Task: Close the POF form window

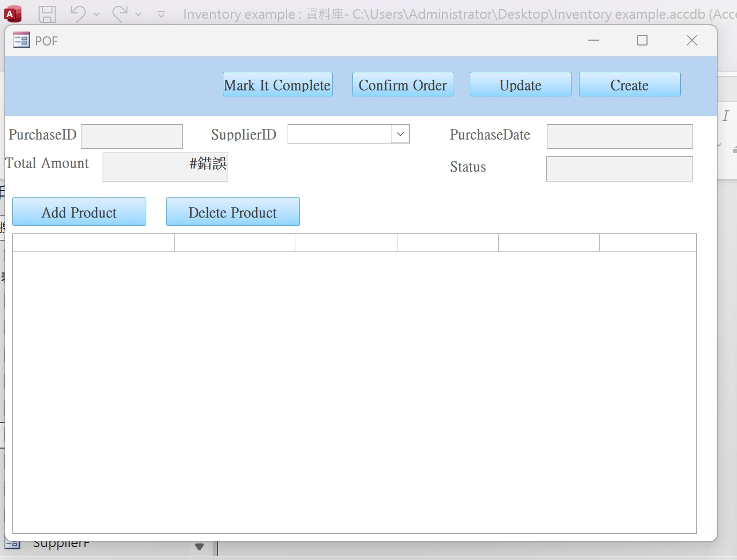Action: click(x=692, y=40)
